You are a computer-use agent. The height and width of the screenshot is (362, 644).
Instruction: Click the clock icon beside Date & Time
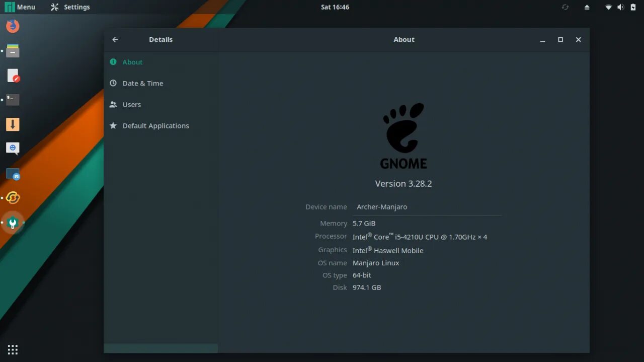113,83
